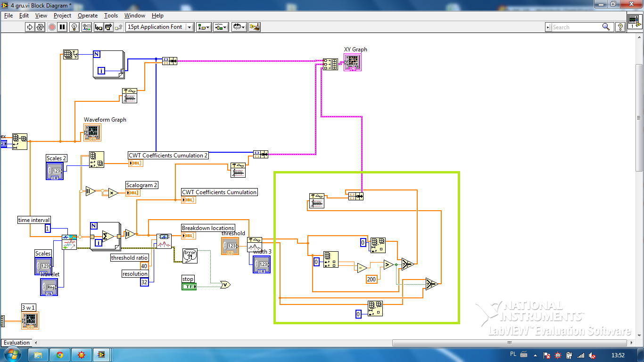Click the horizontal scrollbar thumb
The image size is (644, 362).
coord(509,343)
